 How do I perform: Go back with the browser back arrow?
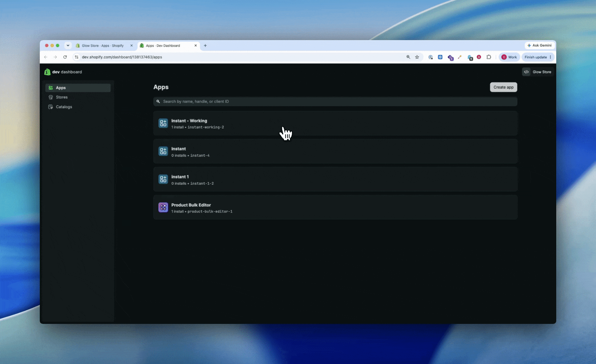pos(46,57)
